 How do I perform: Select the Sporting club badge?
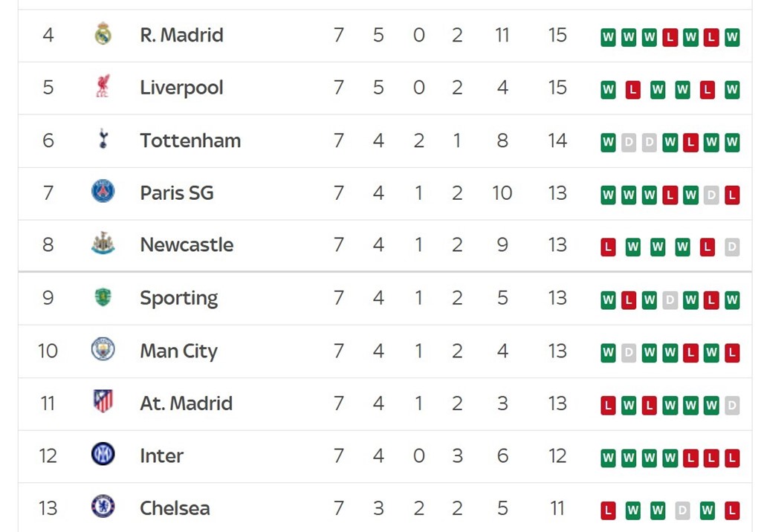[103, 297]
